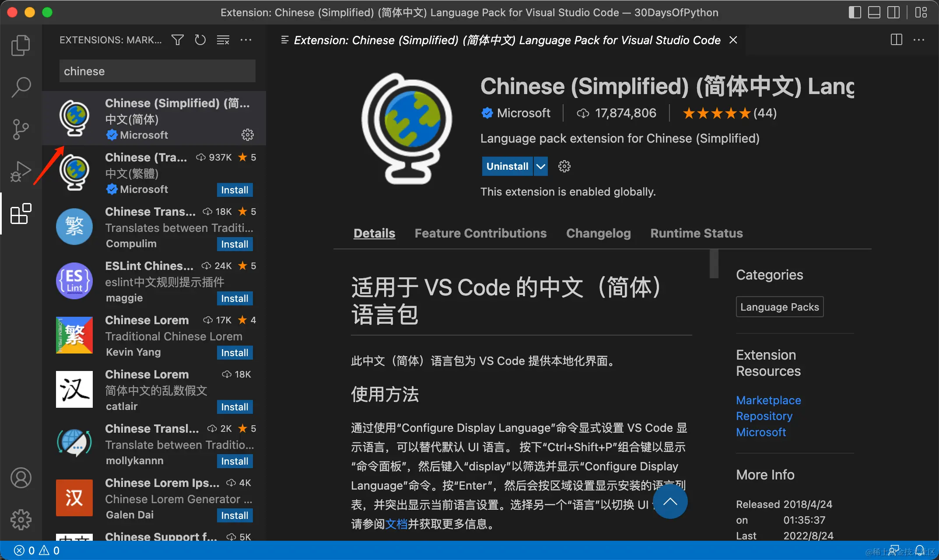939x560 pixels.
Task: Install Chinese (Traditional) language pack
Action: click(x=235, y=190)
